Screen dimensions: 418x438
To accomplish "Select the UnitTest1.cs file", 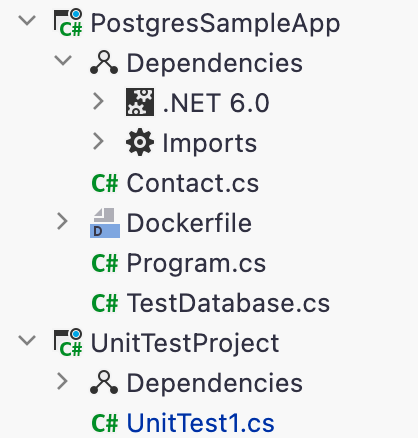I will point(200,423).
